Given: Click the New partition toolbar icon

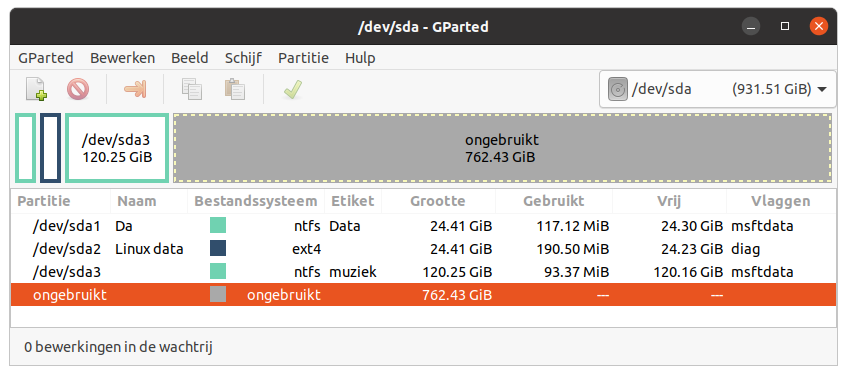Looking at the screenshot, I should coord(36,89).
